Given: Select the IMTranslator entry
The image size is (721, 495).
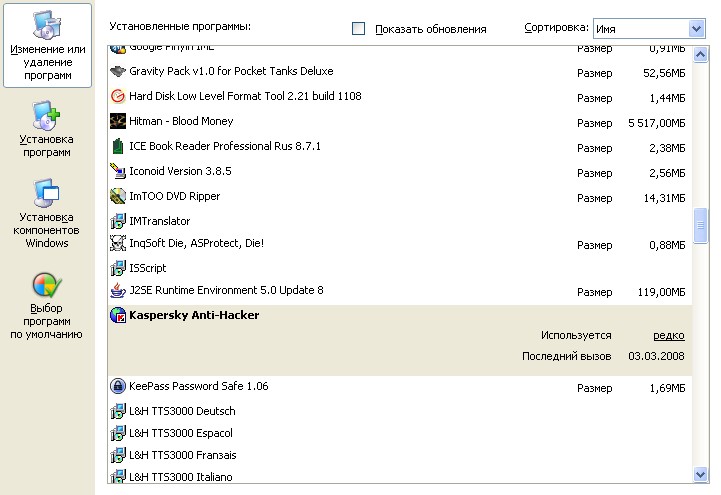Looking at the screenshot, I should click(x=400, y=221).
